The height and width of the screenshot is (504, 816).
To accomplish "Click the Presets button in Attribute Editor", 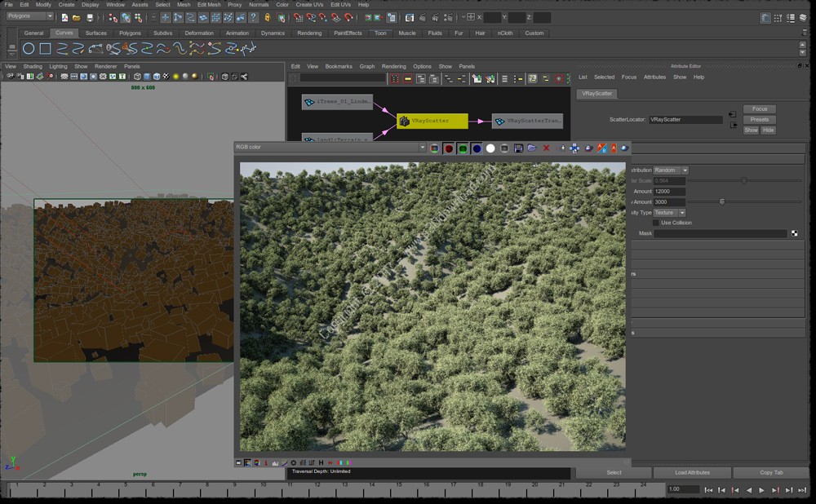I will 759,120.
